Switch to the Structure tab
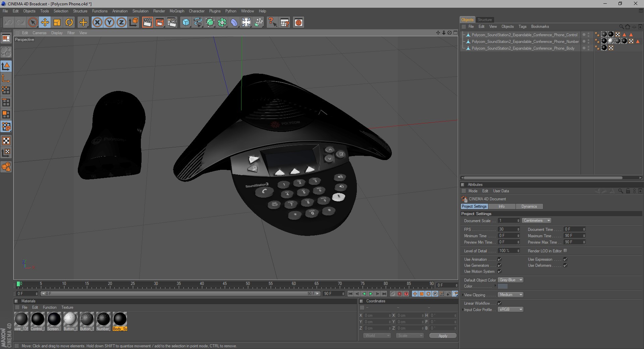This screenshot has height=349, width=644. (x=484, y=20)
